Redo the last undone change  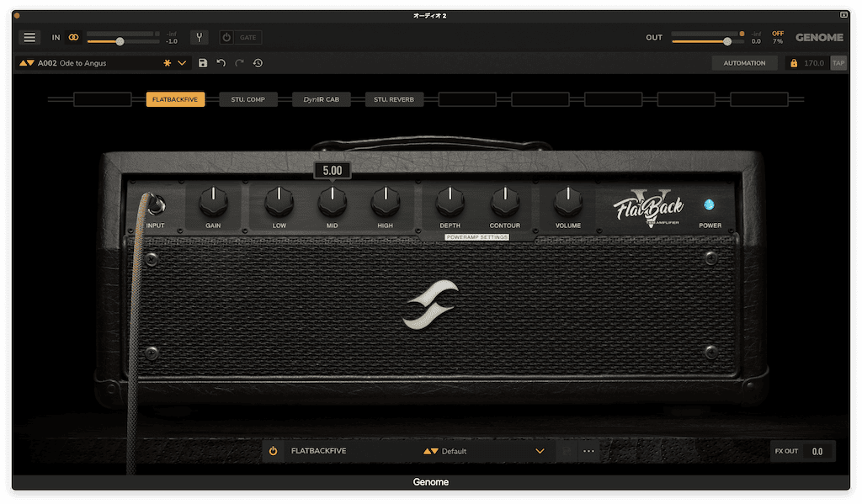coord(239,63)
